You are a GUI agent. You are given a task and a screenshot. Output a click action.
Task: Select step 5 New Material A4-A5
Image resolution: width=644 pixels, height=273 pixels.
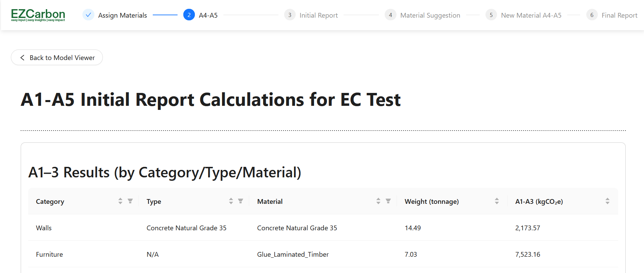pyautogui.click(x=491, y=15)
